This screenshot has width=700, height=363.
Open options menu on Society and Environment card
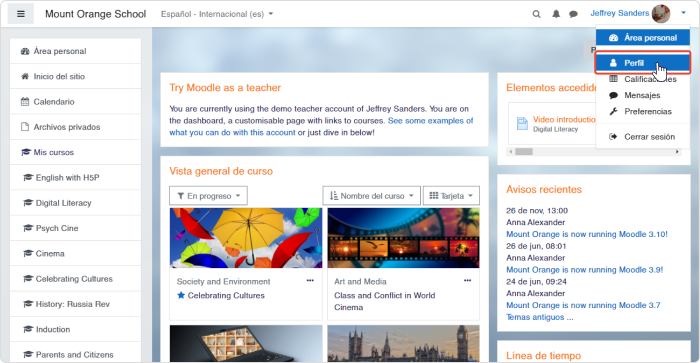310,281
